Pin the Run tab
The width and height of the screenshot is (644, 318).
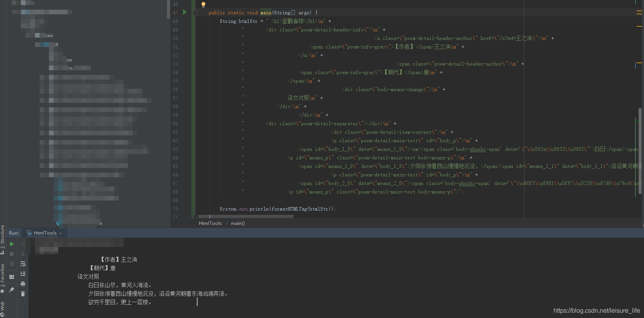12,290
